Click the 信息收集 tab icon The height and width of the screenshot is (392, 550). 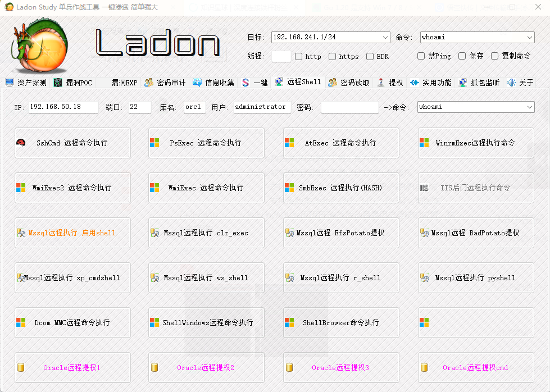point(197,83)
